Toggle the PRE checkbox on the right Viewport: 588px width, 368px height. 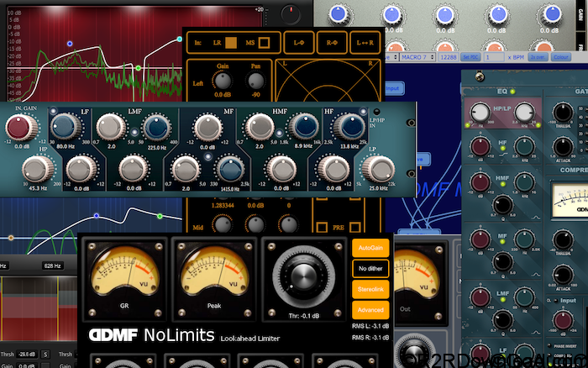point(354,228)
